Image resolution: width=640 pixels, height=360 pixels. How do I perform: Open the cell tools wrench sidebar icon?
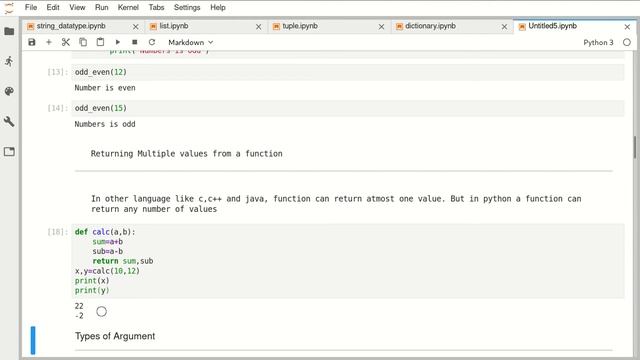[x=9, y=121]
